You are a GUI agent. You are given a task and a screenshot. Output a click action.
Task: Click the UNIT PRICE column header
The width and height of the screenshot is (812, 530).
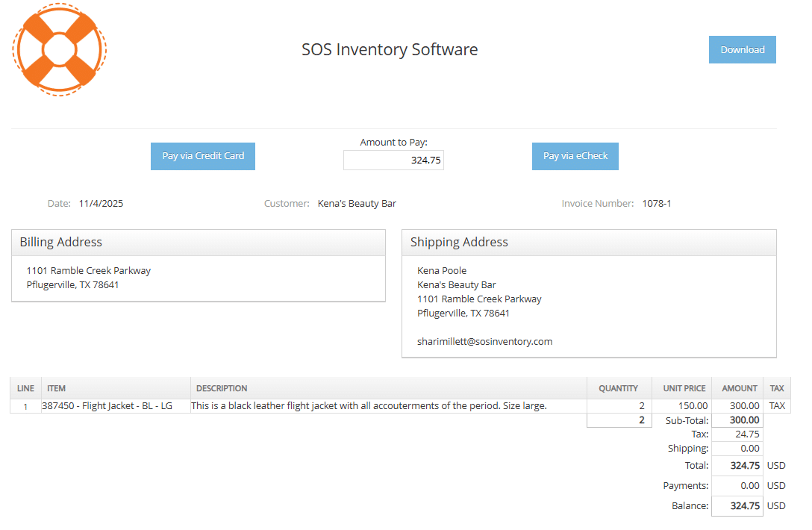tap(684, 388)
